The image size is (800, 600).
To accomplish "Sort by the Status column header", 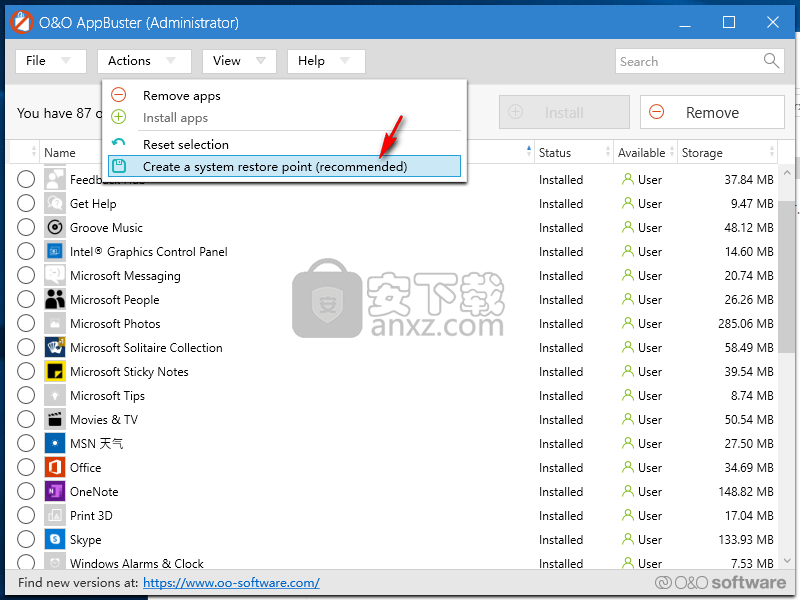I will click(573, 152).
